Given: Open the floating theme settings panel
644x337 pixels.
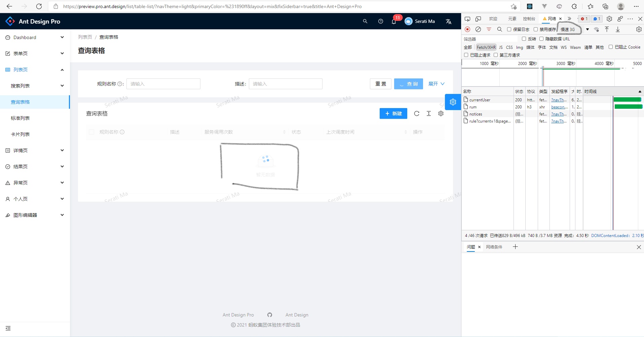Looking at the screenshot, I should [453, 102].
